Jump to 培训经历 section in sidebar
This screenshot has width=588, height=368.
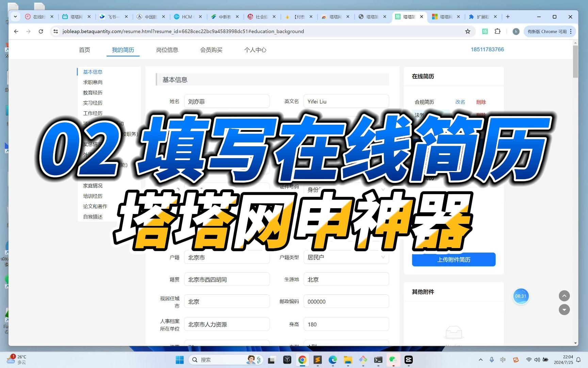[x=93, y=196]
